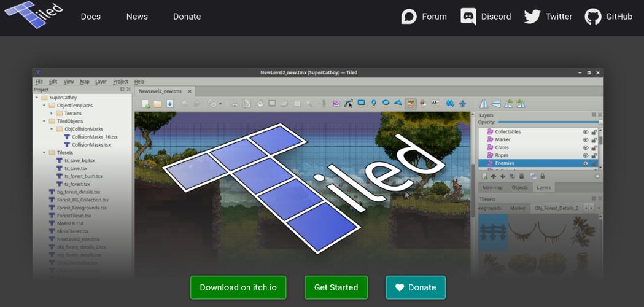
Task: Click the Remove layer trash icon
Action: pyautogui.click(x=522, y=176)
